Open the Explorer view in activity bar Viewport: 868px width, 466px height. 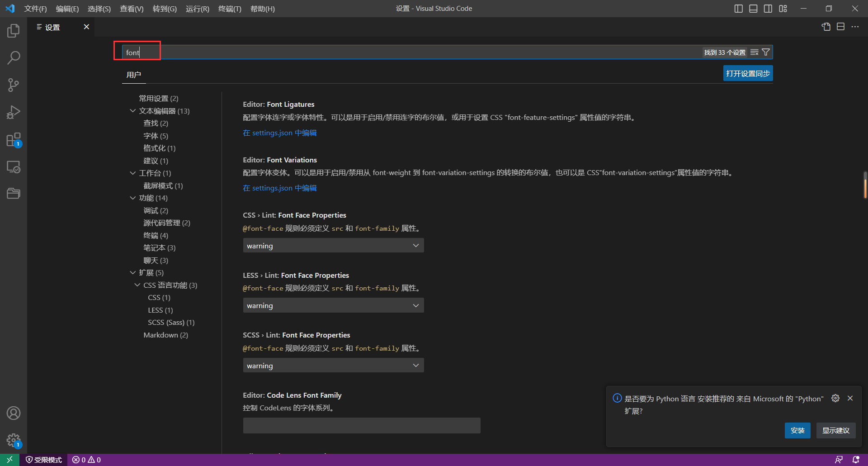[x=14, y=31]
